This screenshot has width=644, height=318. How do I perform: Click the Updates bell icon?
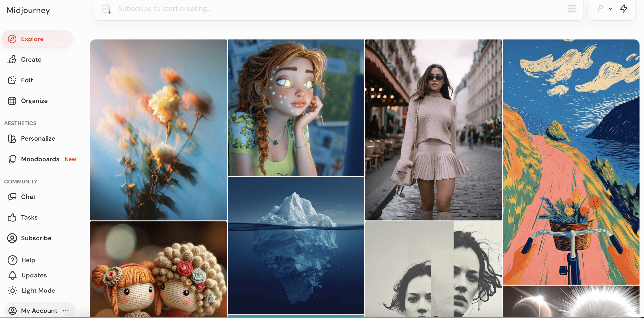click(x=12, y=275)
